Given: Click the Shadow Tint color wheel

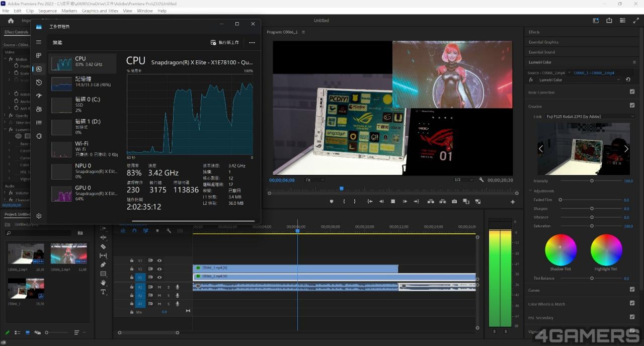Looking at the screenshot, I should click(560, 249).
